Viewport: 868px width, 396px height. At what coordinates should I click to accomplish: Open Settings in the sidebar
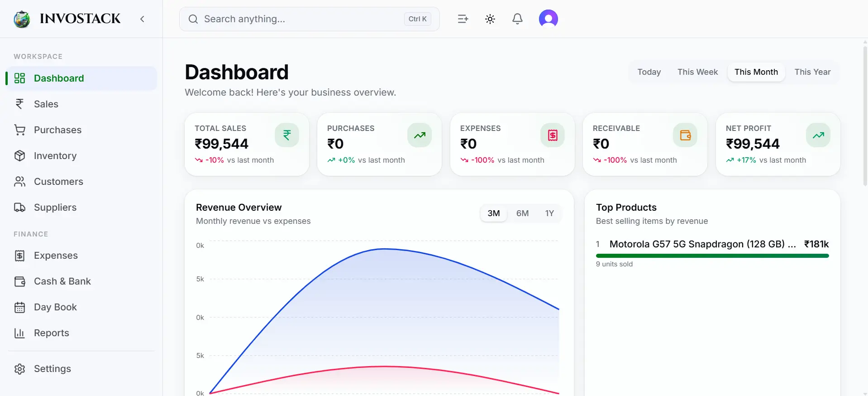[x=81, y=369]
